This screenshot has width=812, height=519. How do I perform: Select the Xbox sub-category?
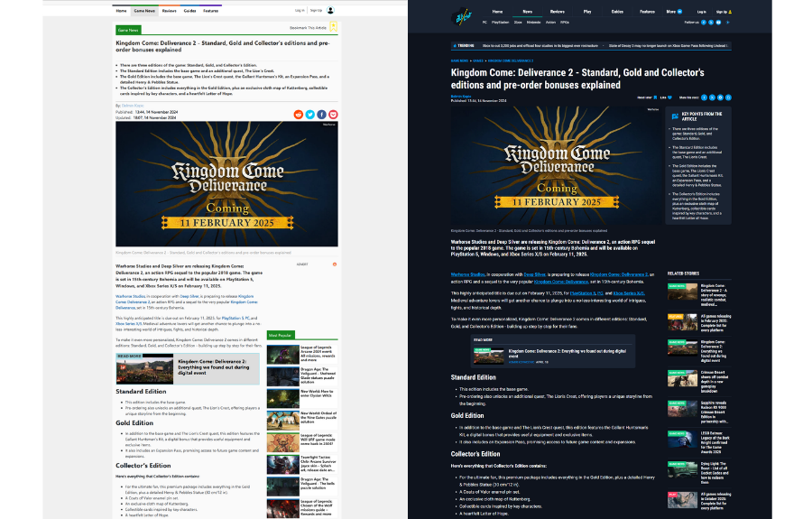coord(518,23)
